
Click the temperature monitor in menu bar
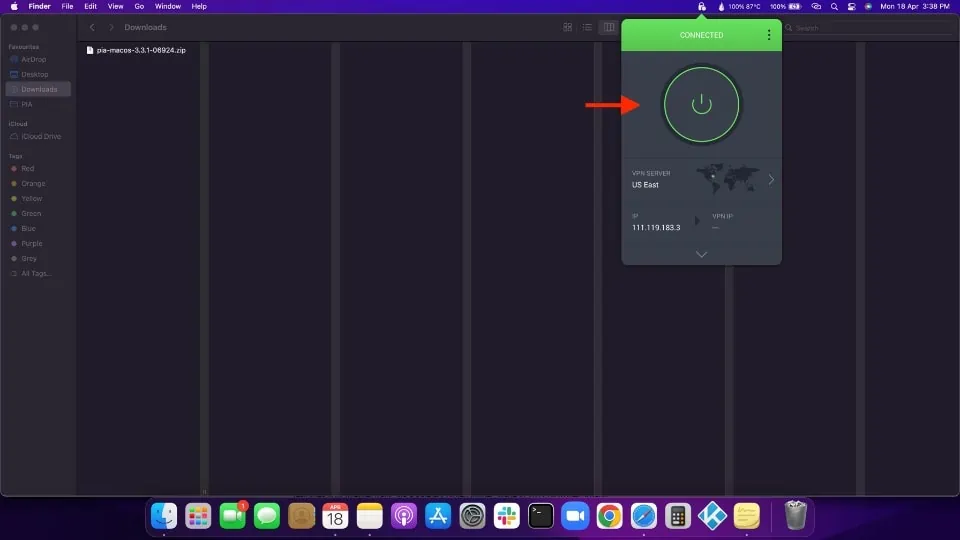coord(739,7)
